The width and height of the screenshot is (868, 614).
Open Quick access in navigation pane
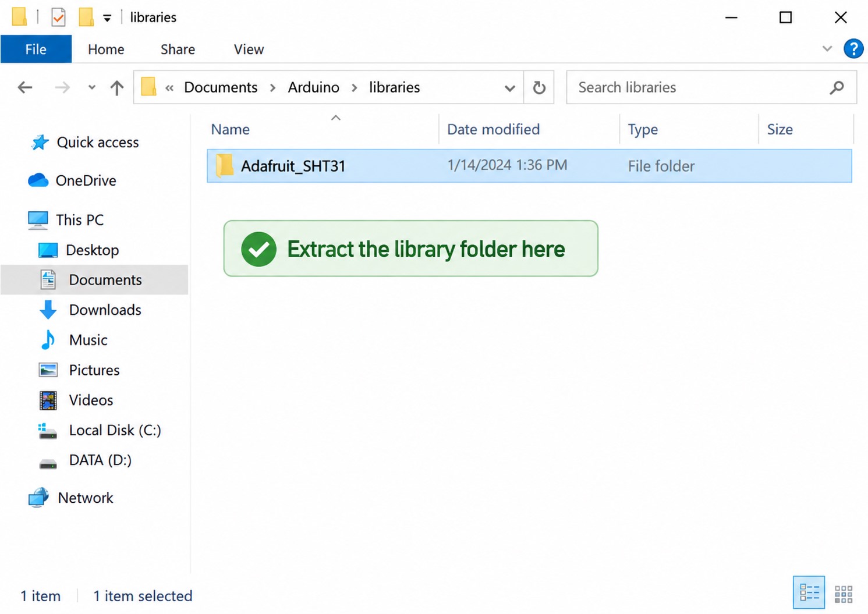[98, 143]
